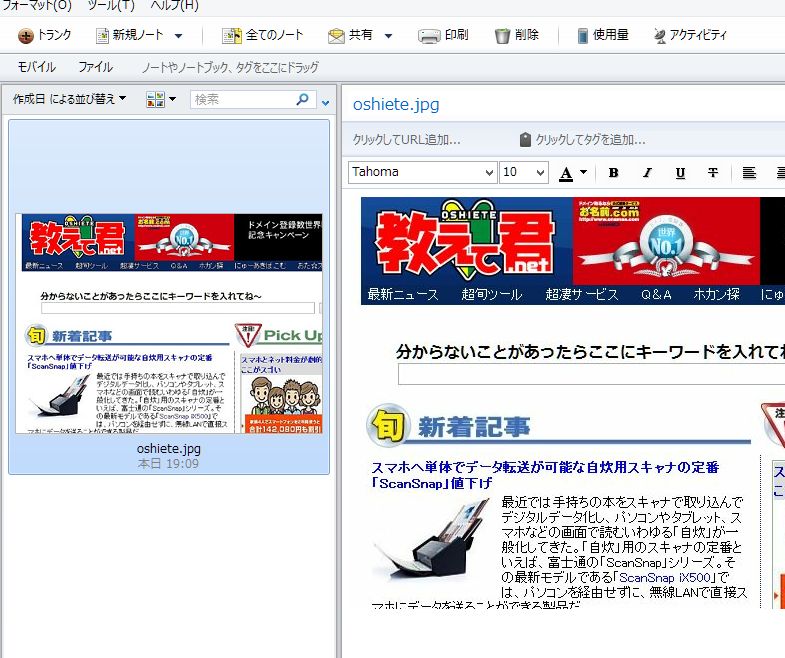Click the 本日 19:09 timestamp text
This screenshot has width=785, height=658.
(x=169, y=464)
